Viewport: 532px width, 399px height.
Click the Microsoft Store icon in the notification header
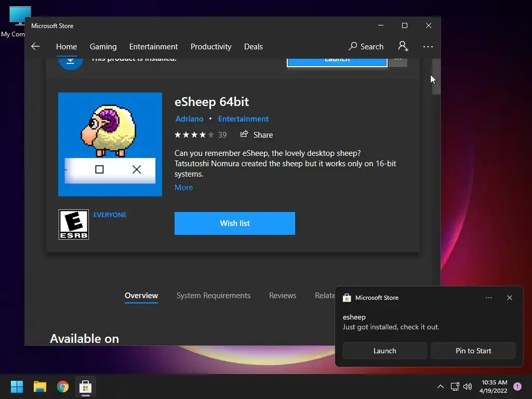point(347,298)
